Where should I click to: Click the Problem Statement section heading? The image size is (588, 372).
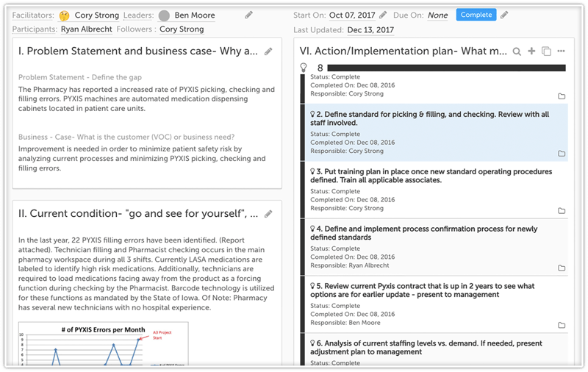pyautogui.click(x=138, y=51)
